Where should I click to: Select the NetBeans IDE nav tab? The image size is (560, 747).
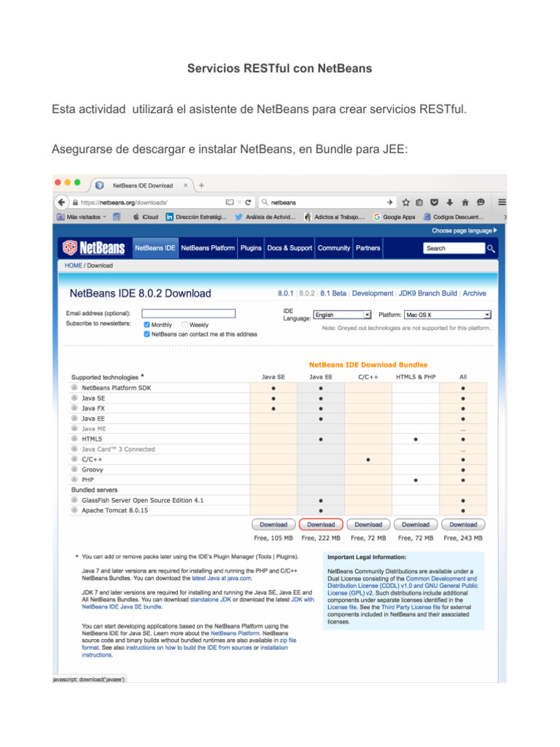point(155,248)
